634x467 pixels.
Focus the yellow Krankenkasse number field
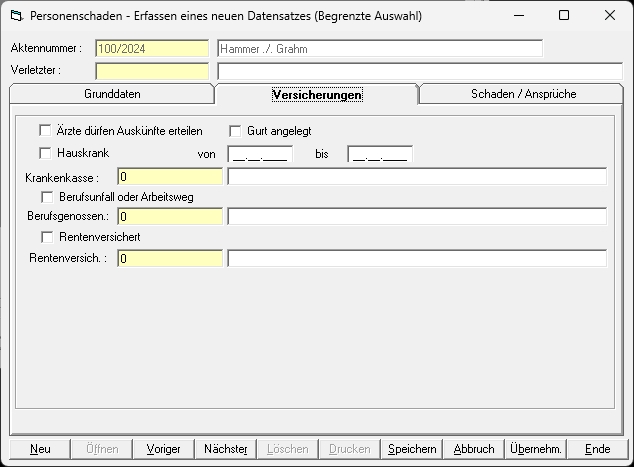pyautogui.click(x=170, y=177)
